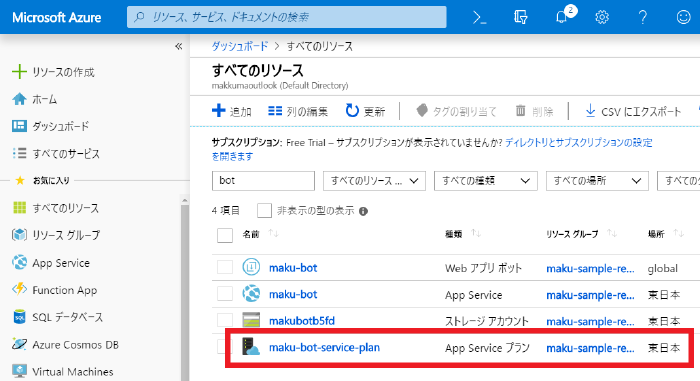Screen dimensions: 700x381
Task: Click the App Service plan icon of maku-bot-service-plan
Action: 251,347
